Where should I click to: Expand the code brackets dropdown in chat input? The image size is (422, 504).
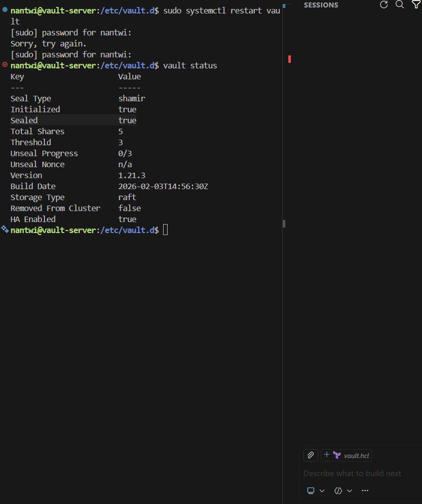pos(343,491)
